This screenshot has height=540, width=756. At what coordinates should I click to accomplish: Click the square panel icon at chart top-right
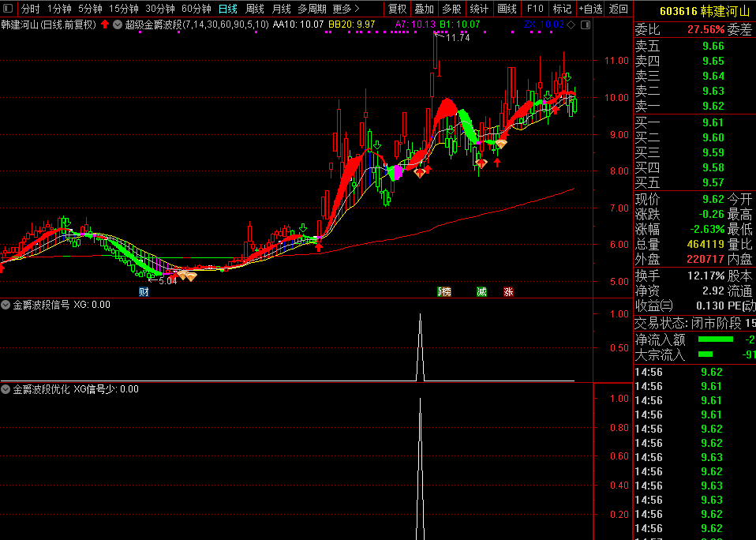point(583,24)
